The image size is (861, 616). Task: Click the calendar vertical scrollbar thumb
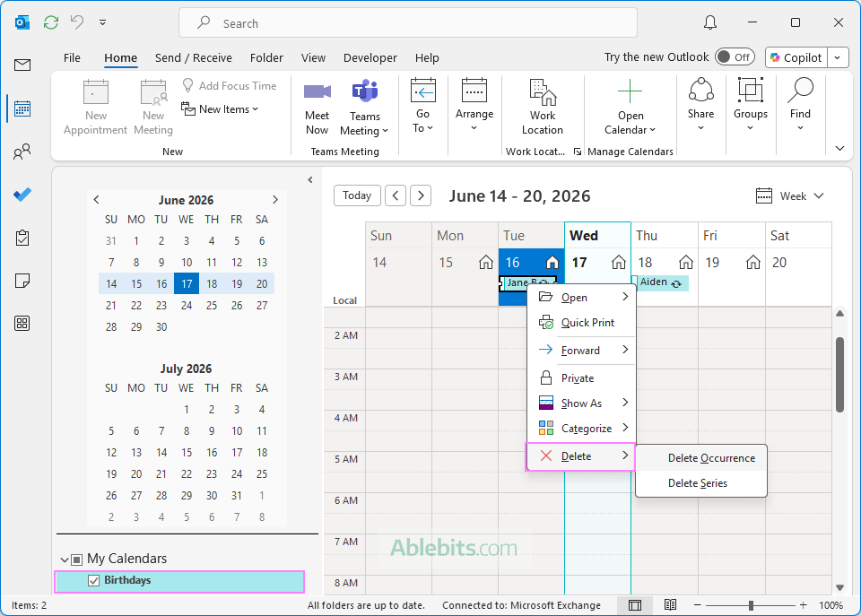pos(839,375)
